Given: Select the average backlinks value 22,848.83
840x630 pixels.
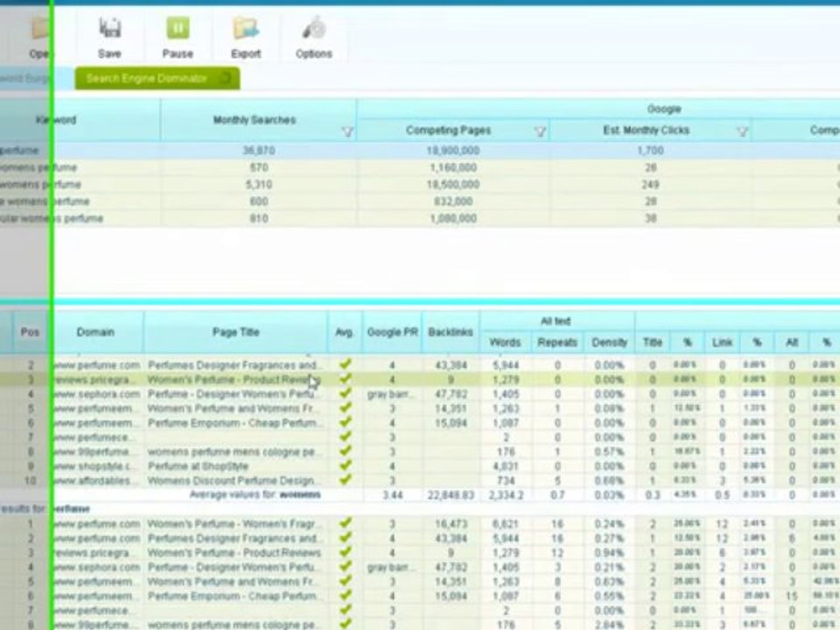Looking at the screenshot, I should (x=451, y=495).
